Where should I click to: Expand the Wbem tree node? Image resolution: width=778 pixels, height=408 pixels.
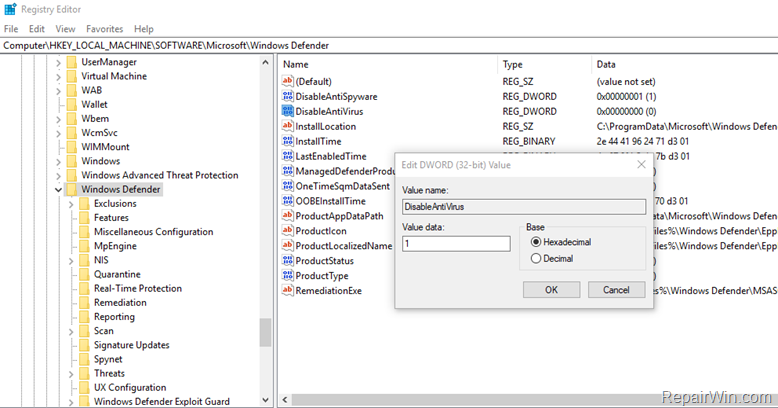58,119
